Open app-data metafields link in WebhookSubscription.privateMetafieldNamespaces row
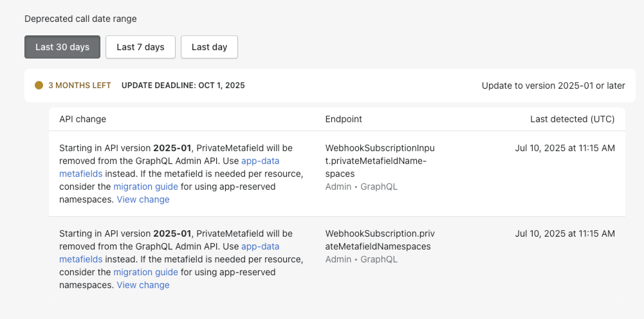Image resolution: width=644 pixels, height=319 pixels. (260, 246)
